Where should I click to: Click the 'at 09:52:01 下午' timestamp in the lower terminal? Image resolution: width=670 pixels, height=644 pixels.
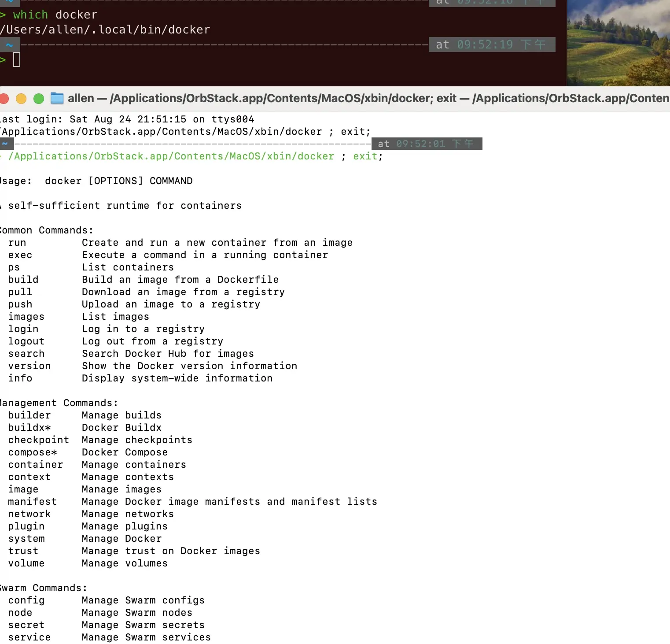coord(427,144)
